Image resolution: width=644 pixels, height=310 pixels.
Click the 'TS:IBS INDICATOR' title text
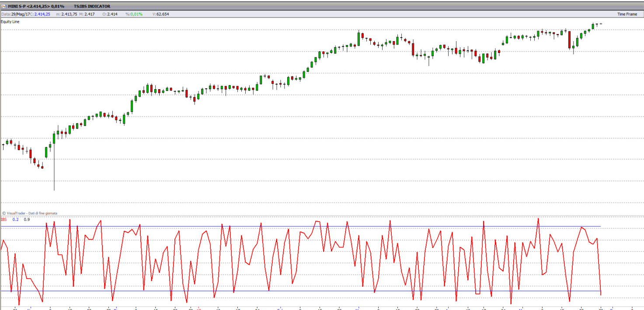pos(92,7)
